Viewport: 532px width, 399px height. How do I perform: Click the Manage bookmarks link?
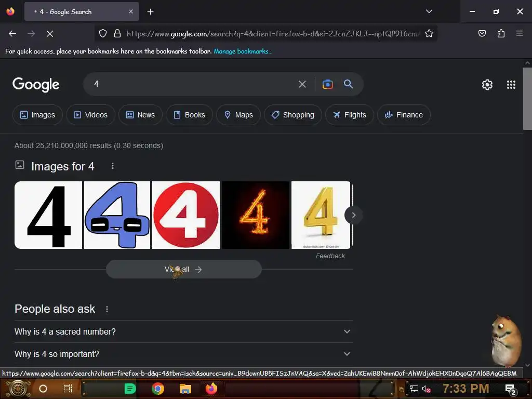pyautogui.click(x=243, y=51)
